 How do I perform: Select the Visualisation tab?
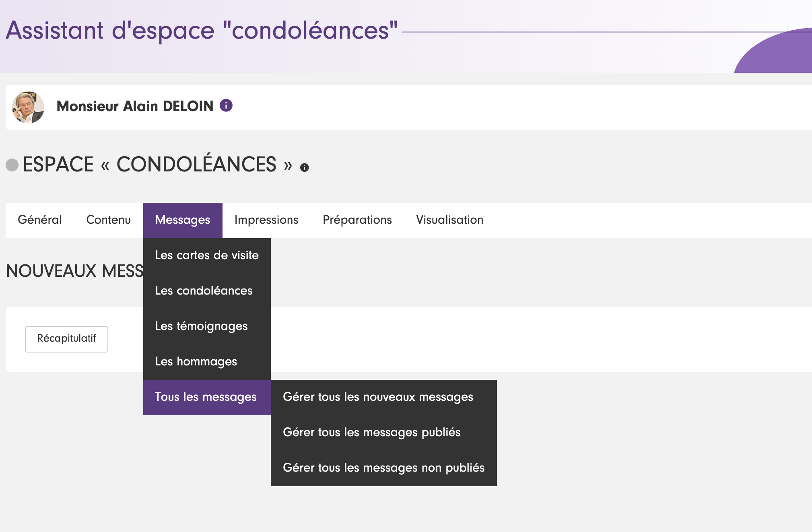pos(449,220)
